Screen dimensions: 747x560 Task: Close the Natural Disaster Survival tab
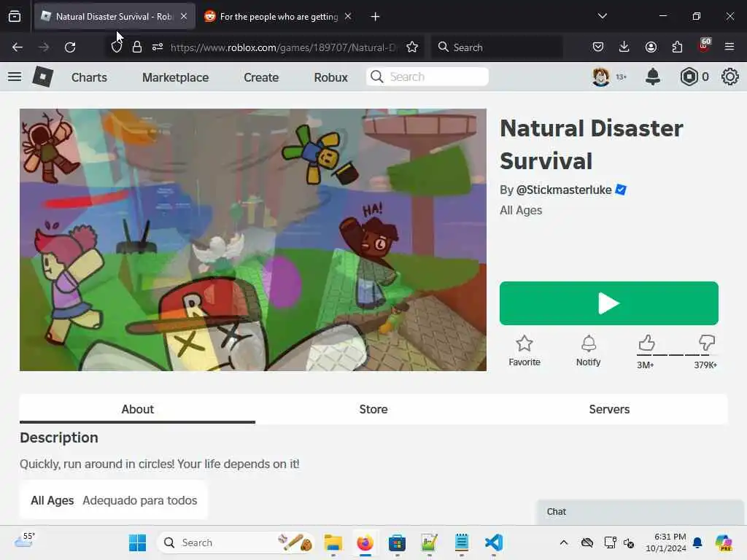click(184, 16)
